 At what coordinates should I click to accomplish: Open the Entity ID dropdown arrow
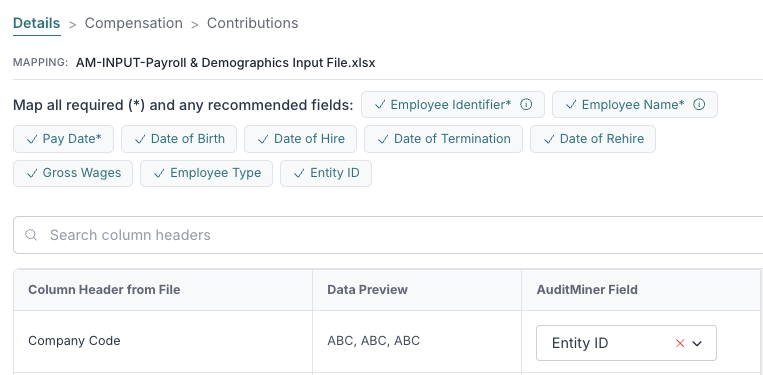[x=697, y=343]
